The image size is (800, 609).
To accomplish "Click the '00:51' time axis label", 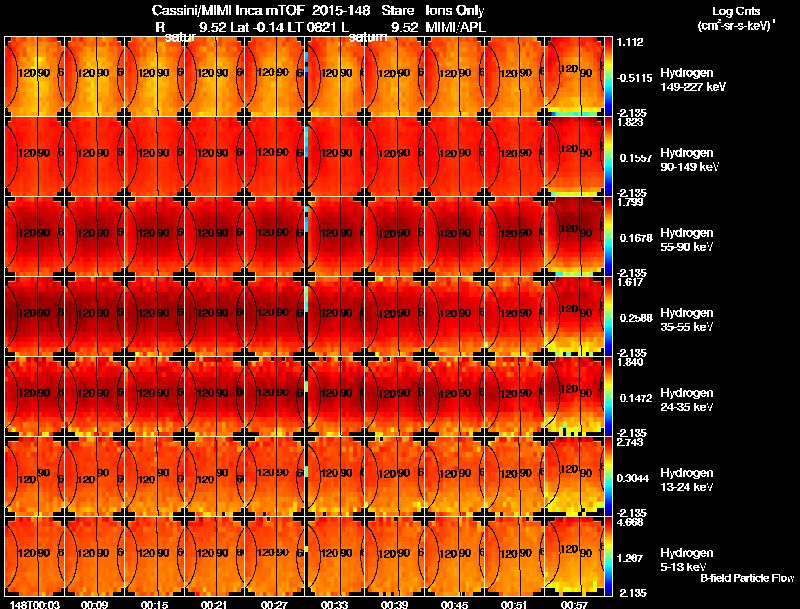I will (514, 605).
